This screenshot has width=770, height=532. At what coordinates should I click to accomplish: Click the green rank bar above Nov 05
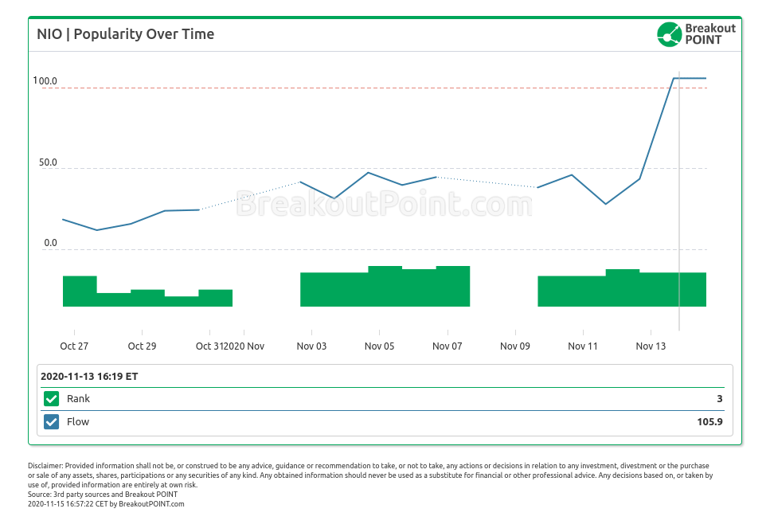(385, 287)
